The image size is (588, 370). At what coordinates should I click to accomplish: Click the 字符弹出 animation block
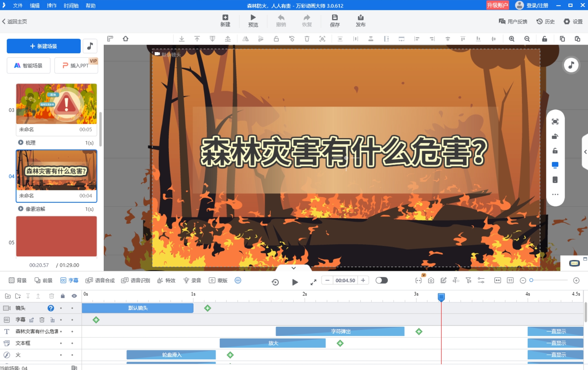(x=340, y=332)
